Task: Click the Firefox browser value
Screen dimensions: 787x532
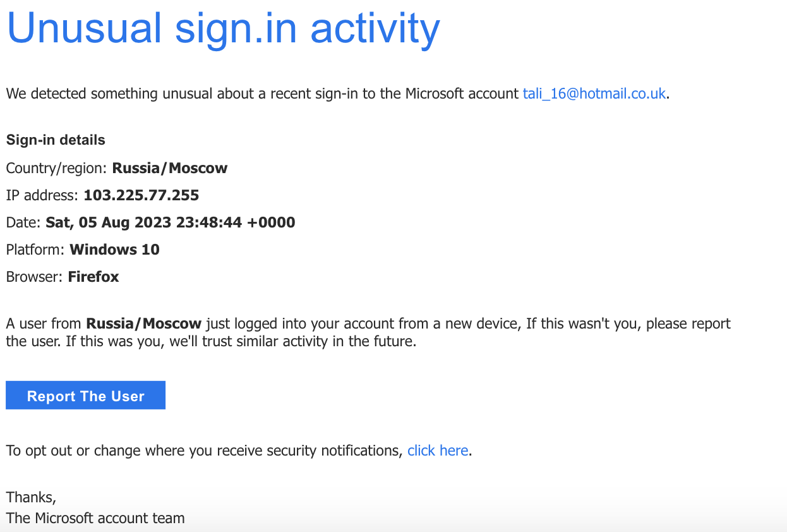Action: [93, 276]
